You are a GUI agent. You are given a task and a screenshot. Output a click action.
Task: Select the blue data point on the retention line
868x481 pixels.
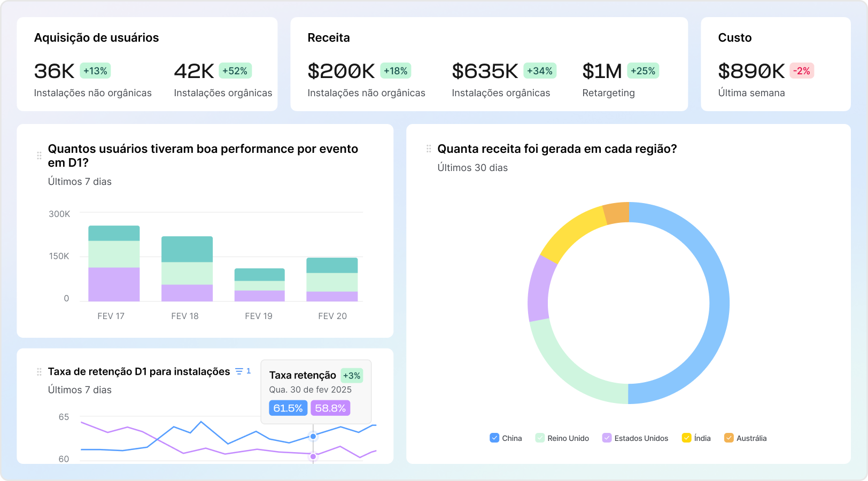click(313, 436)
